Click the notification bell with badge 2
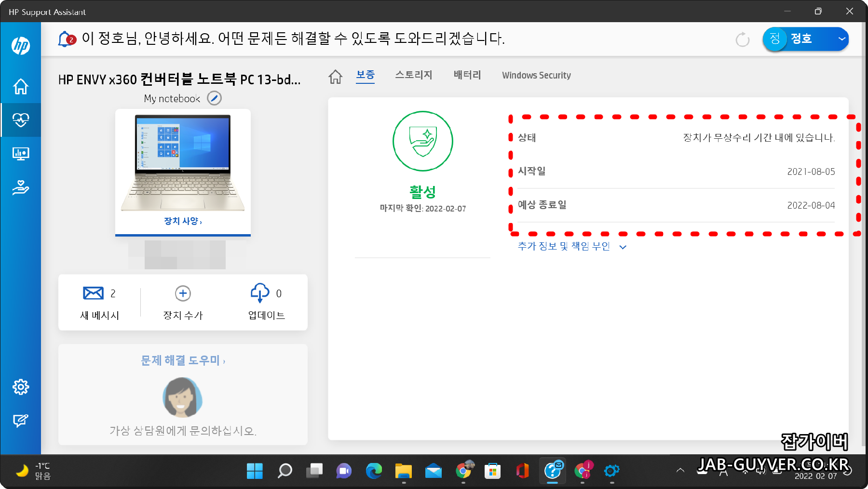This screenshot has width=868, height=489. (x=67, y=39)
